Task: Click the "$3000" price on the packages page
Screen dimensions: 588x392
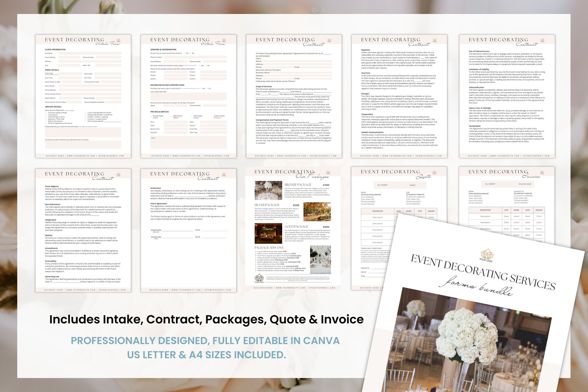Action: [326, 227]
